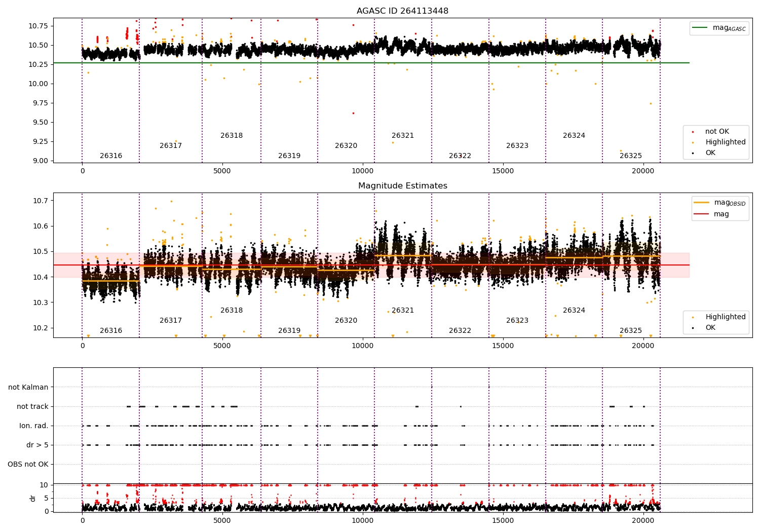
Task: Click 26316 label in Magnitude Estimates plot
Action: point(111,331)
